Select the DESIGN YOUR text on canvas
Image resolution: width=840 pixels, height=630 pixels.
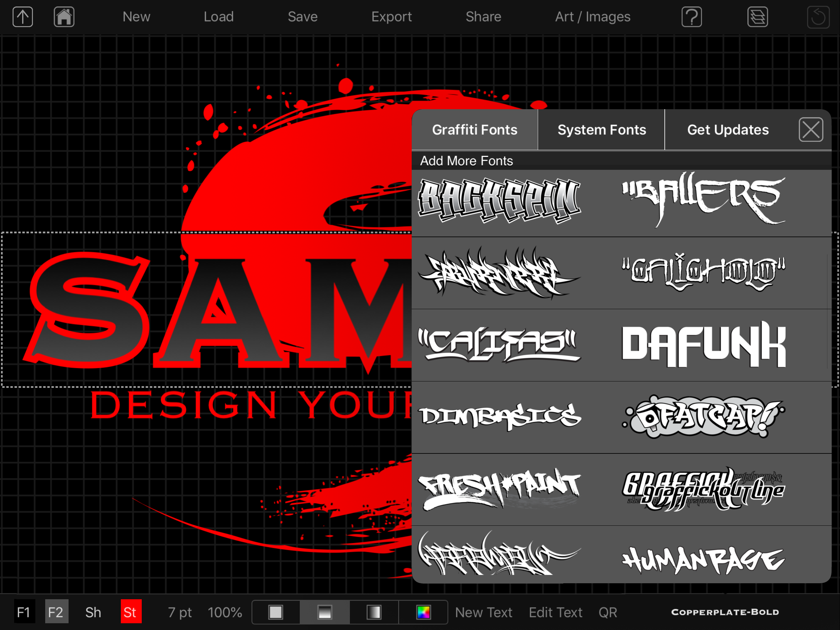tap(252, 405)
